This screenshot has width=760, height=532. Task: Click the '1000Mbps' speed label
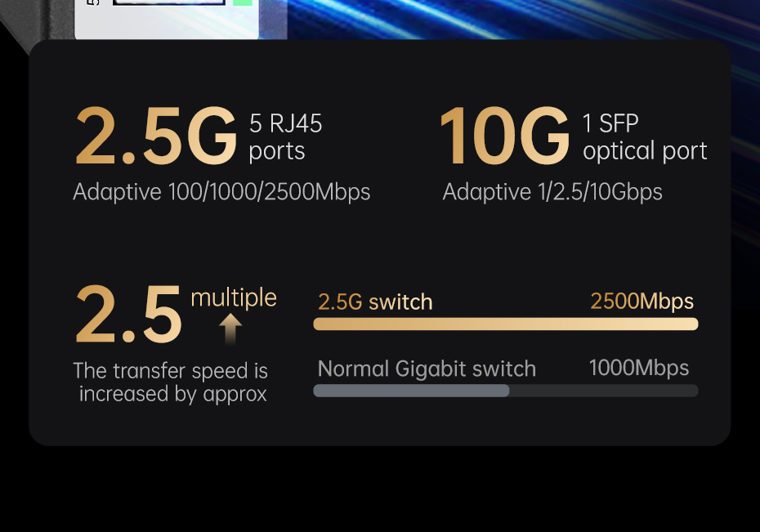tap(638, 368)
